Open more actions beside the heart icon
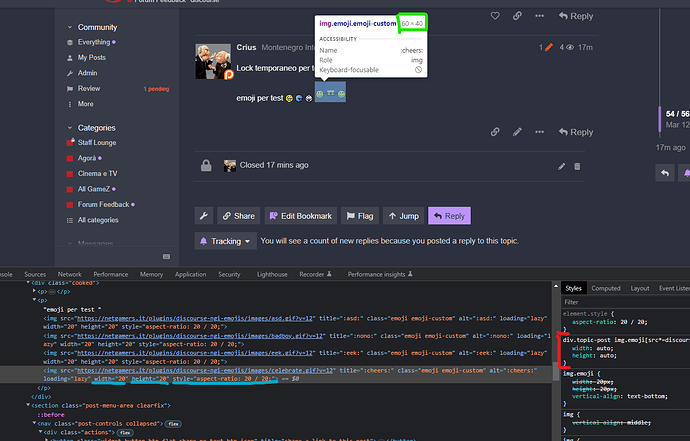The image size is (690, 441). coord(540,16)
